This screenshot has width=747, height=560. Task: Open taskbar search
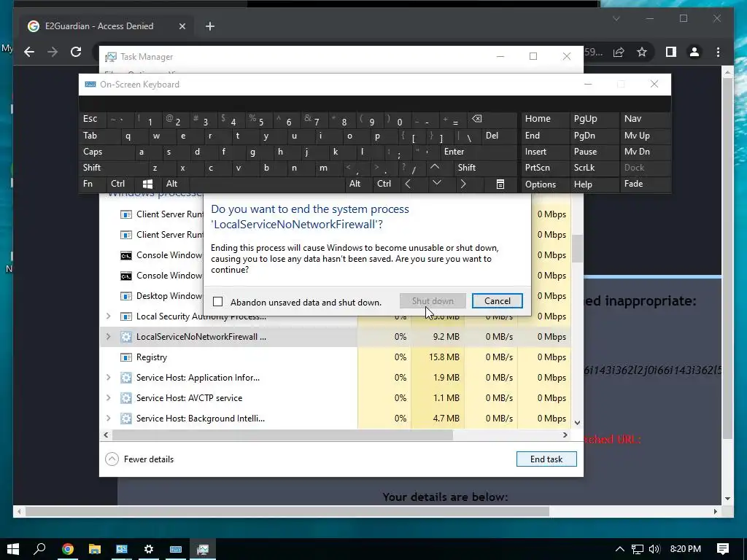click(40, 549)
